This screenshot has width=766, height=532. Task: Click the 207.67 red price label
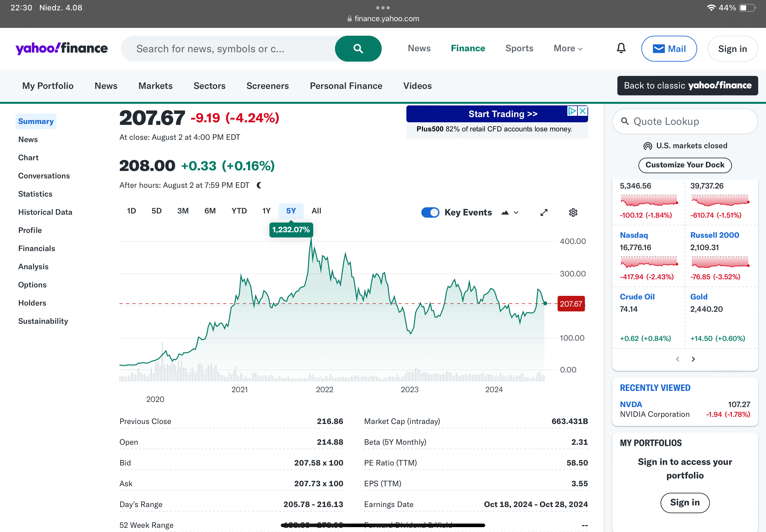click(x=571, y=304)
